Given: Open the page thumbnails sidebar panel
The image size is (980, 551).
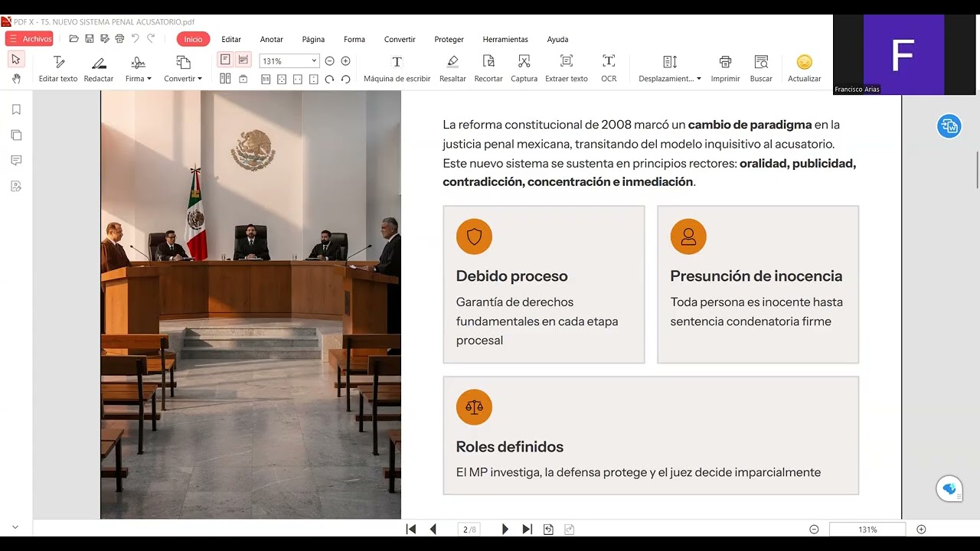Looking at the screenshot, I should coord(16,135).
